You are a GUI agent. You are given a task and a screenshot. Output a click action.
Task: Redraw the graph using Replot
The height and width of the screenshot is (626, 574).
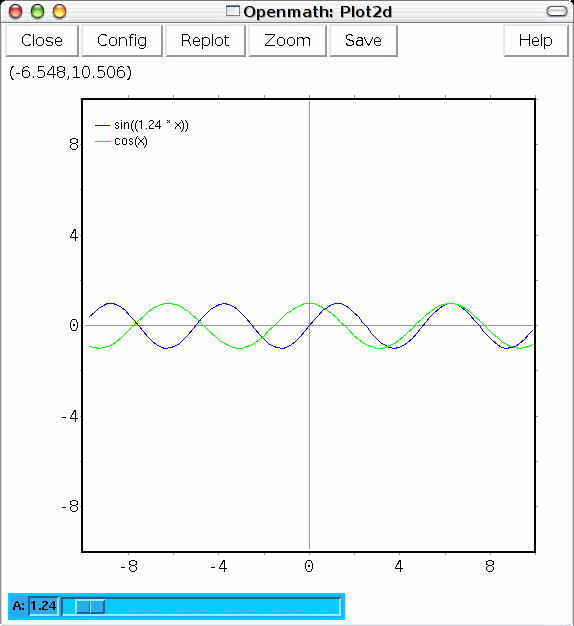205,40
